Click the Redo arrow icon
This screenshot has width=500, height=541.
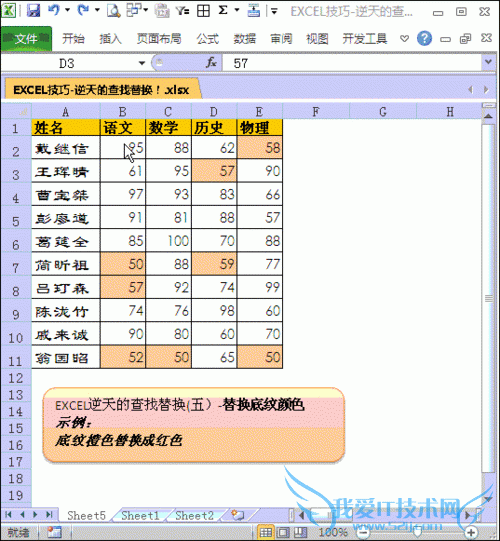click(83, 10)
